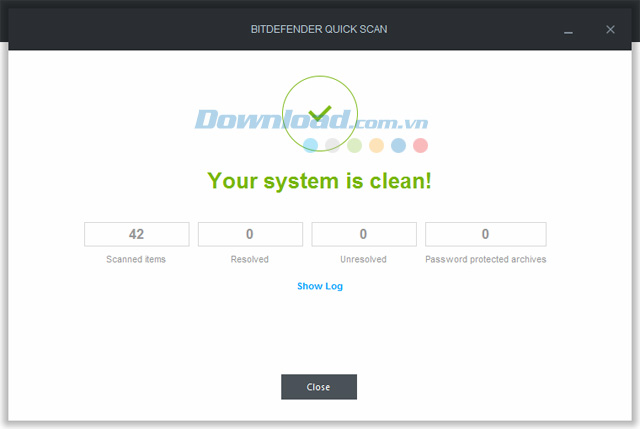Click the 'Password protected archives' label
This screenshot has height=429, width=640.
486,259
